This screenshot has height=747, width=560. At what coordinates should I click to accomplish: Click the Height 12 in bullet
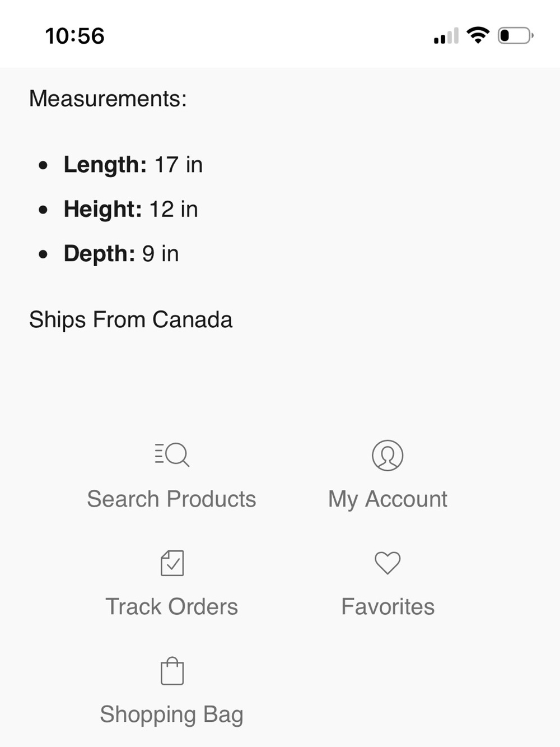coord(130,209)
